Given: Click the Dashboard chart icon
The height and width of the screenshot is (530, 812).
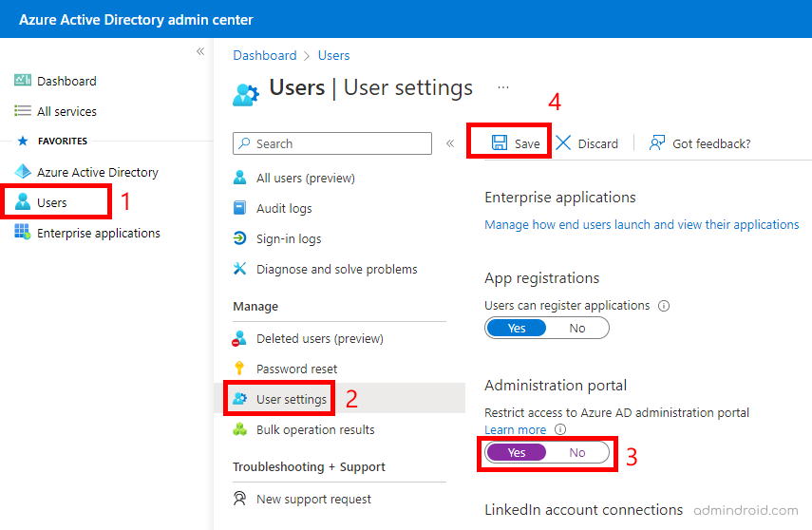Looking at the screenshot, I should pyautogui.click(x=22, y=81).
